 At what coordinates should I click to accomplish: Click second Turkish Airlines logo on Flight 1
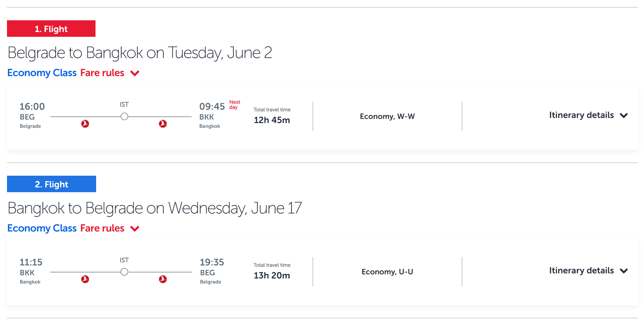(163, 124)
